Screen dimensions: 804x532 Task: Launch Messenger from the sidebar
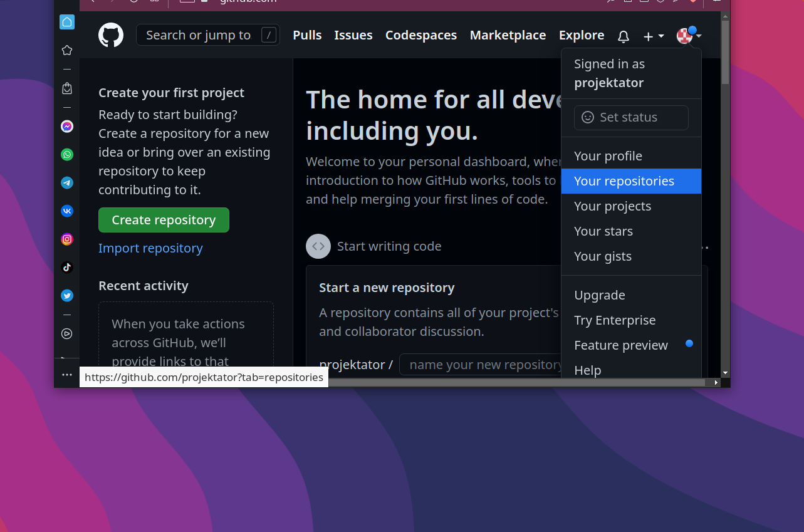click(x=67, y=127)
